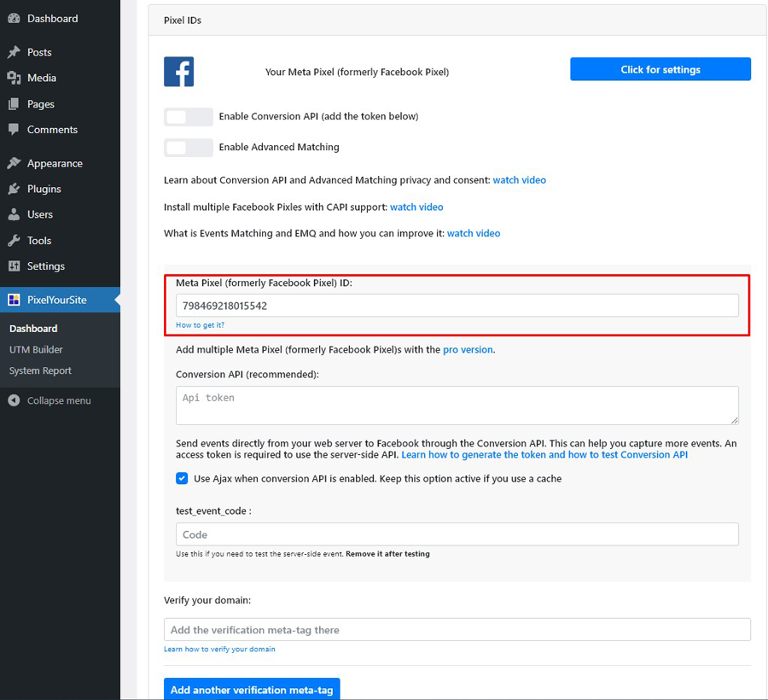The height and width of the screenshot is (700, 768).
Task: Click the Collapse menu arrow icon
Action: point(14,400)
